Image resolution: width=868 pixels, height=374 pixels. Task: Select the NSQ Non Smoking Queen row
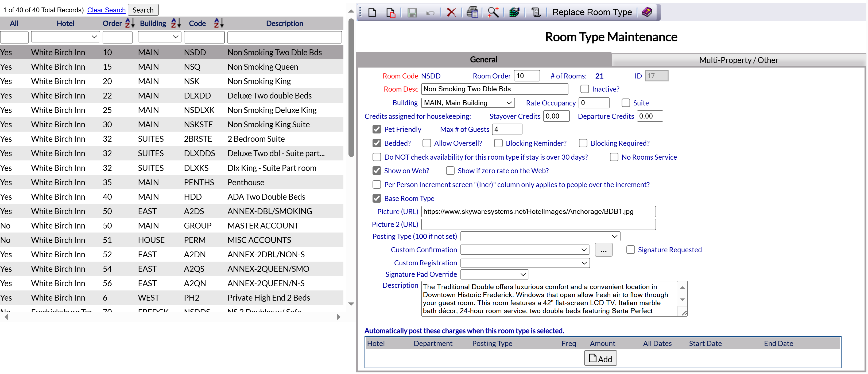172,67
